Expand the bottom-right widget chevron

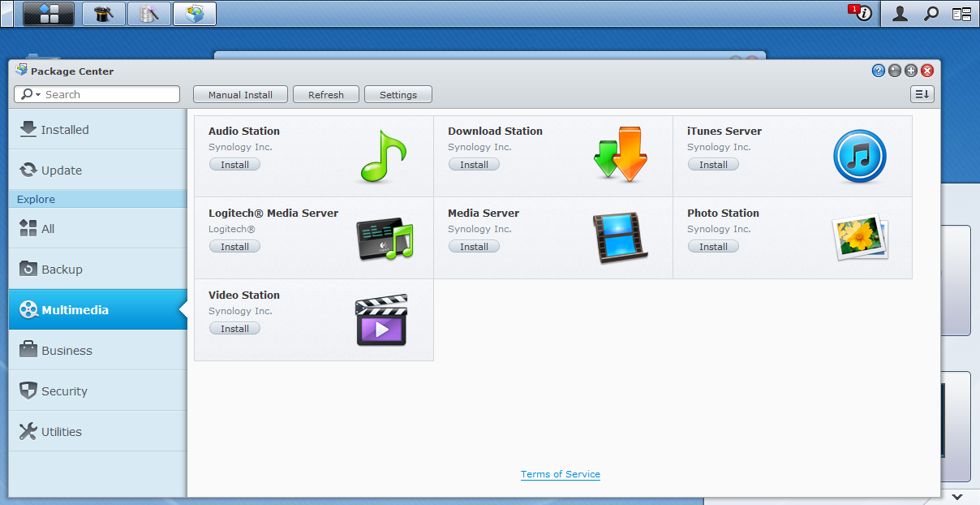[957, 496]
